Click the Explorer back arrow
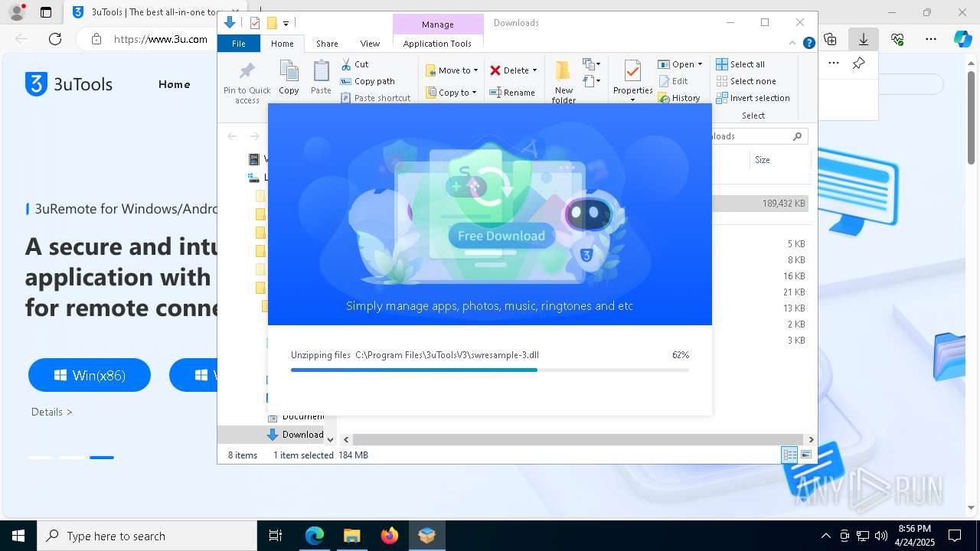Viewport: 980px width, 551px height. [232, 136]
